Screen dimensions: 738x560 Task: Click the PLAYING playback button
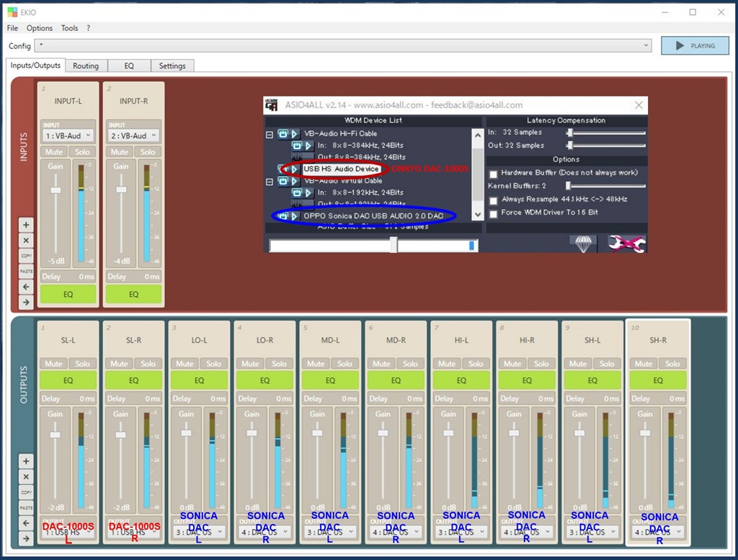[x=695, y=45]
